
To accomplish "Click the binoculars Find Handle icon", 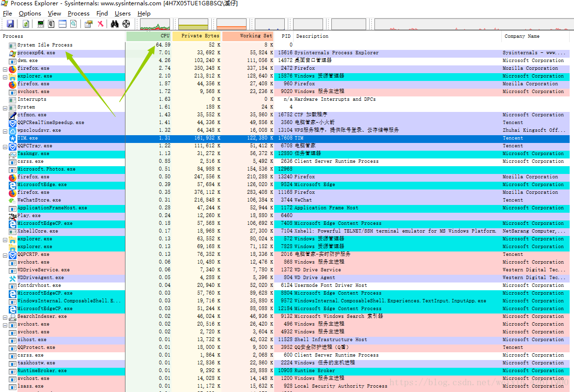I will click(115, 24).
